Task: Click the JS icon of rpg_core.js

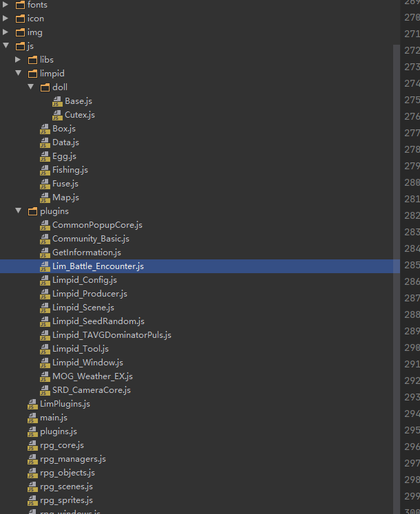Action: tap(32, 445)
